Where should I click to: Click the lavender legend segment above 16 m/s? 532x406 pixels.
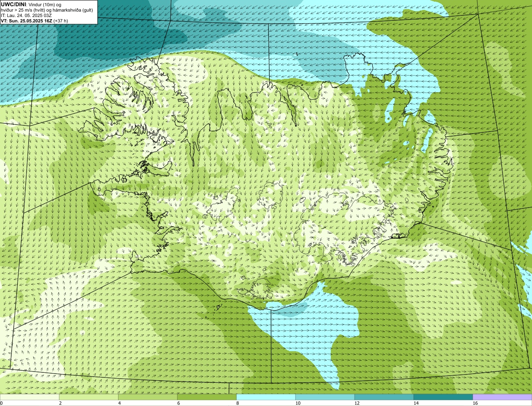tap(502, 397)
